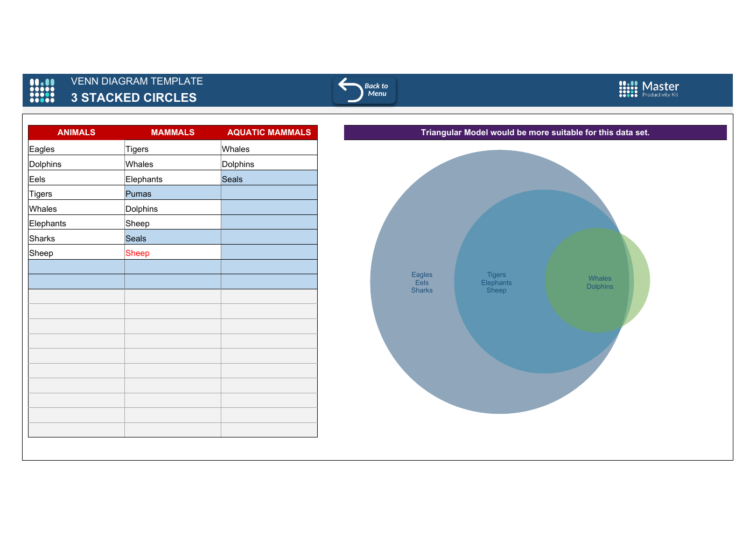Click the Eels cell in Animals column
The height and width of the screenshot is (535, 756).
point(76,179)
